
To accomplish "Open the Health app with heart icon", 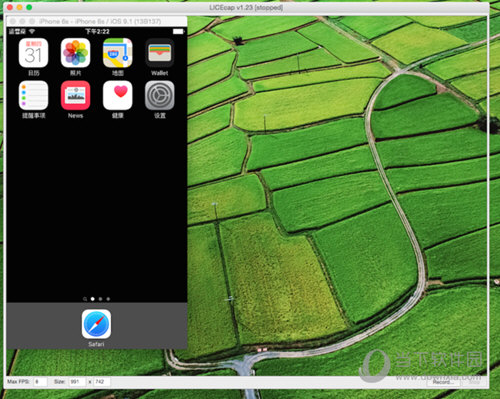I will click(x=118, y=95).
